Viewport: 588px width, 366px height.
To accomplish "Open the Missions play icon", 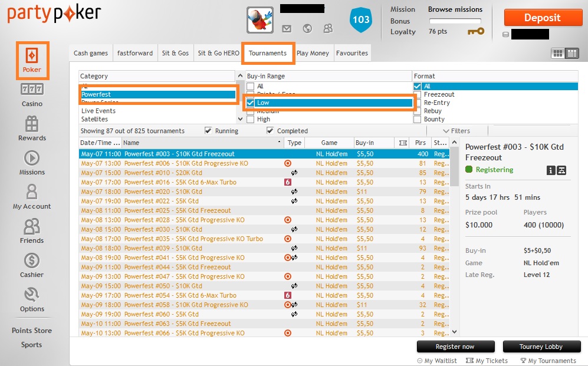I will pos(32,158).
